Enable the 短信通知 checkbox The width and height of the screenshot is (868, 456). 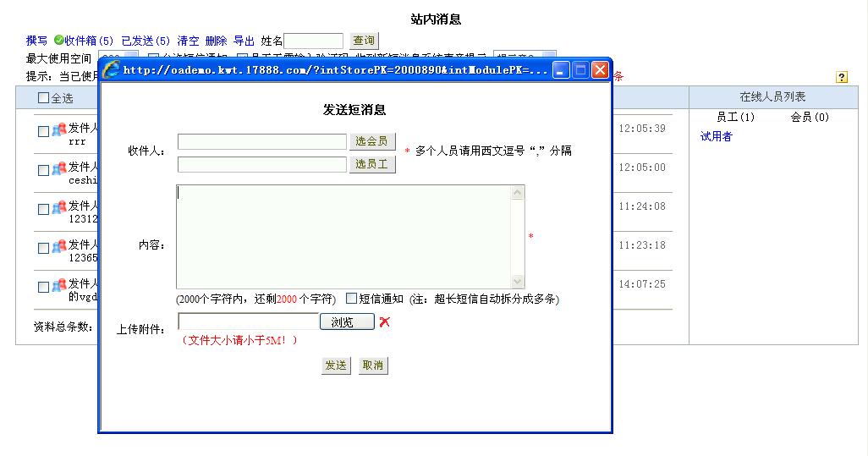pos(351,299)
